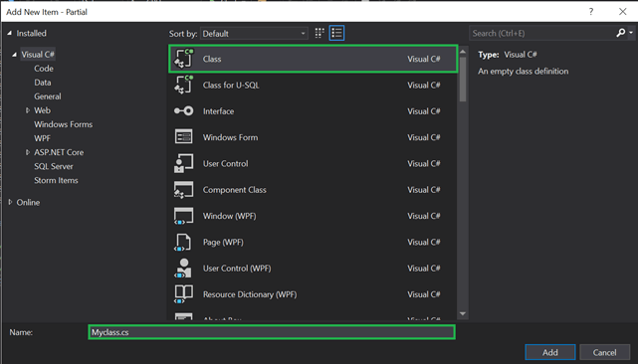Click the scrollbar up arrow
Image resolution: width=638 pixels, height=364 pixels.
463,52
